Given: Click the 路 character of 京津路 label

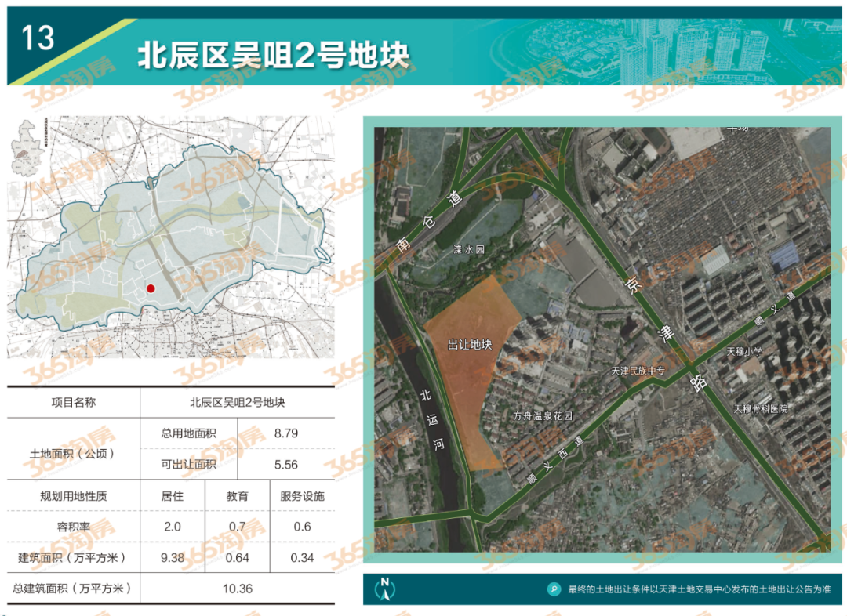Looking at the screenshot, I should [699, 382].
